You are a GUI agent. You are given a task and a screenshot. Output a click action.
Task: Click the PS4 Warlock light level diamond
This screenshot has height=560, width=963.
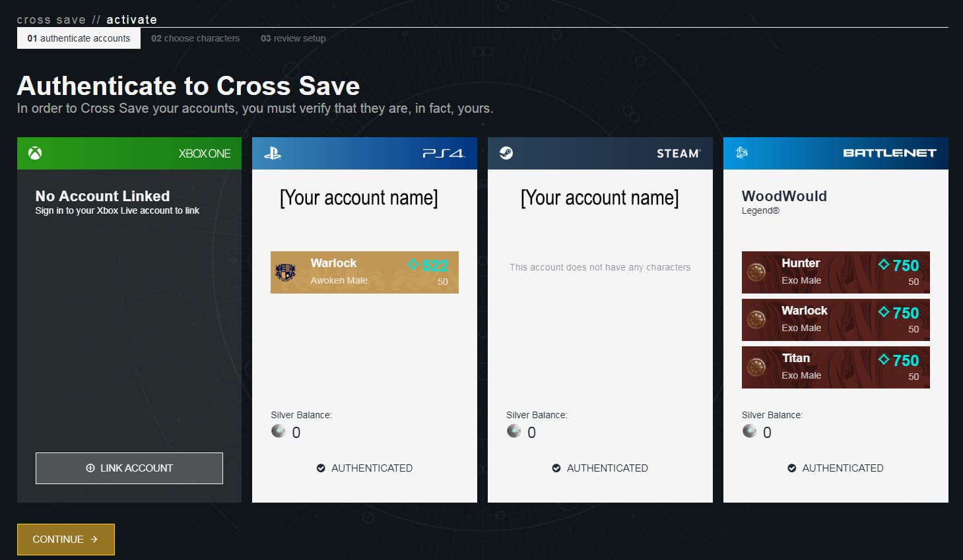tap(413, 264)
